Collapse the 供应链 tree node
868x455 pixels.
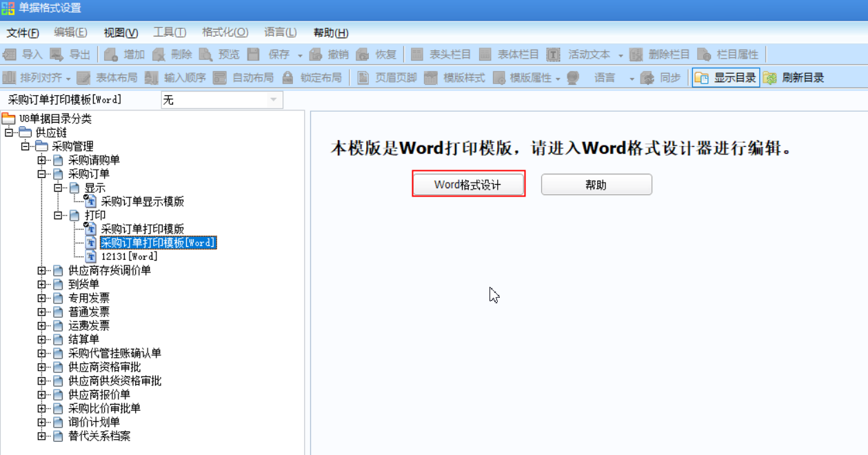tap(9, 132)
